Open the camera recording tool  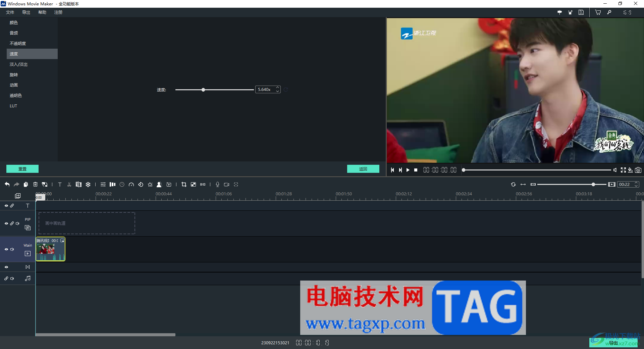click(227, 184)
